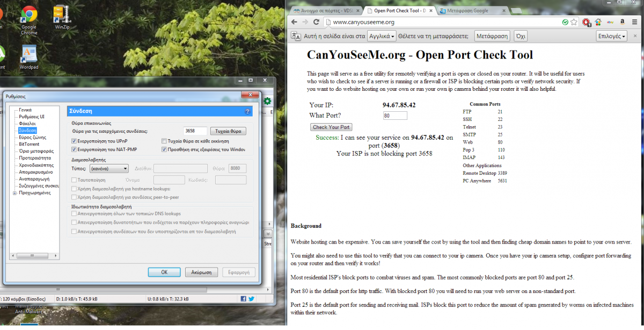Image resolution: width=644 pixels, height=330 pixels.
Task: Click the green gear icon behind settings dialog
Action: click(x=267, y=101)
